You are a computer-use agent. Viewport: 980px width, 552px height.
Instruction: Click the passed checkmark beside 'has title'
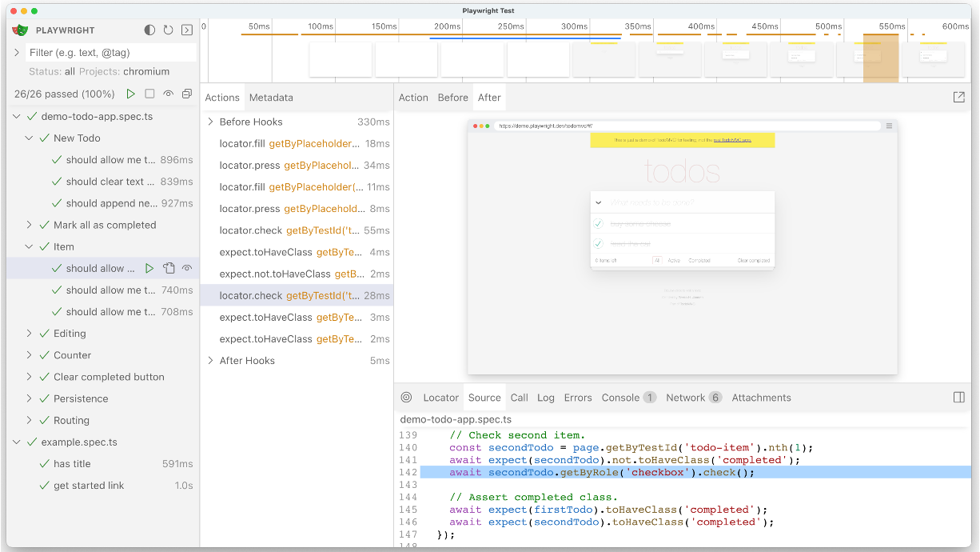pos(45,464)
